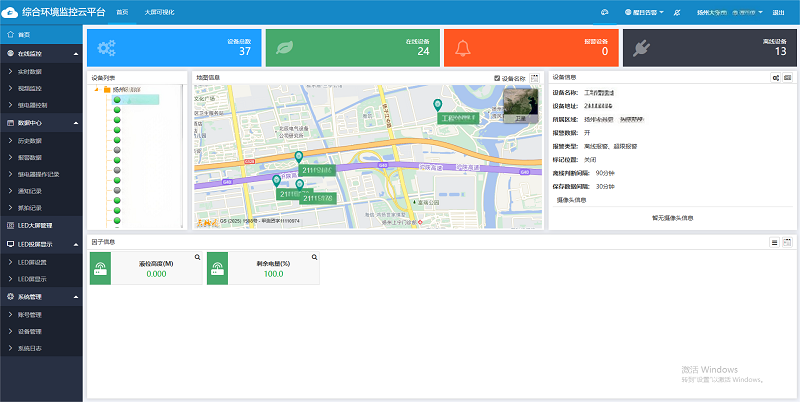Collapse the root folder in device tree
This screenshot has height=402, width=800.
coord(96,89)
